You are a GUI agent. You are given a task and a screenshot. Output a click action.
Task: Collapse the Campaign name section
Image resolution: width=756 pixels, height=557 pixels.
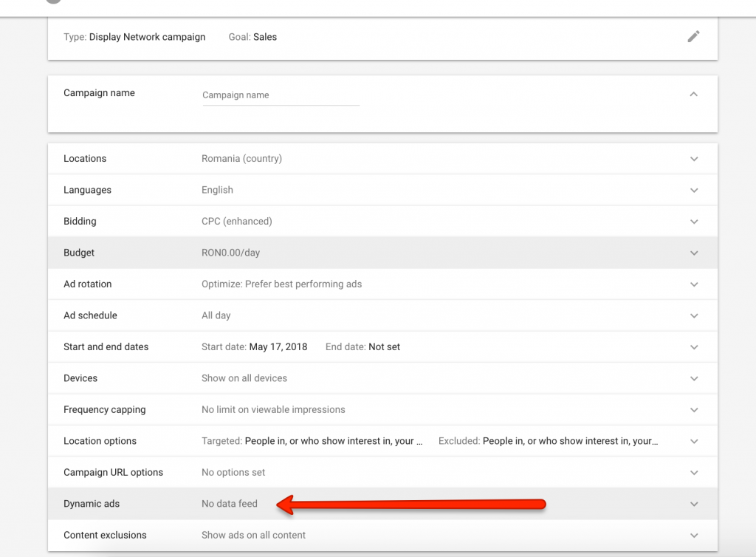(x=693, y=94)
